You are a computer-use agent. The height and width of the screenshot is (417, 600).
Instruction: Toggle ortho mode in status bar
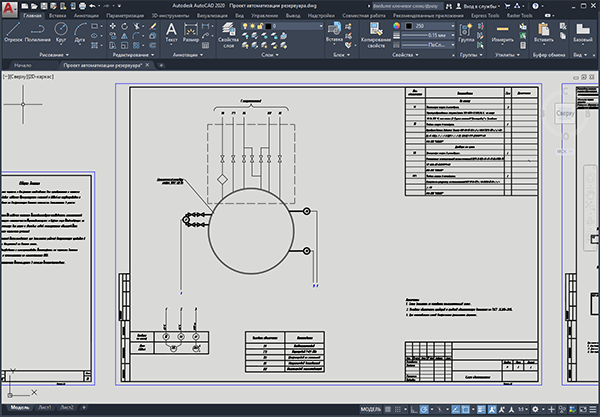tap(414, 409)
